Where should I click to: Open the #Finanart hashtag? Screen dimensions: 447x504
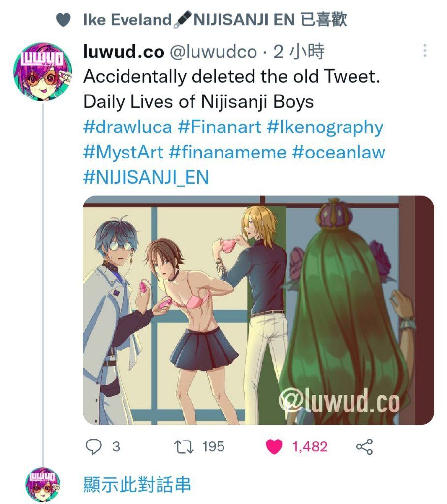[x=220, y=127]
